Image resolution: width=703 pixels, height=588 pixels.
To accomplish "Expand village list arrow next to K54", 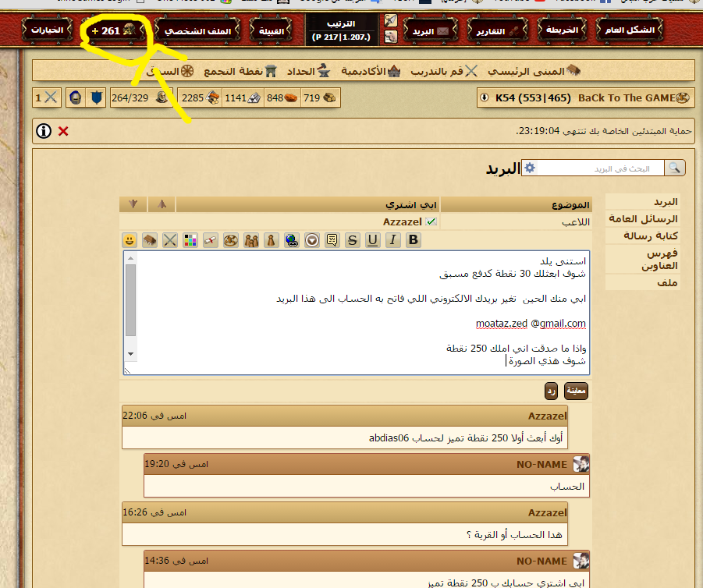I will point(485,98).
